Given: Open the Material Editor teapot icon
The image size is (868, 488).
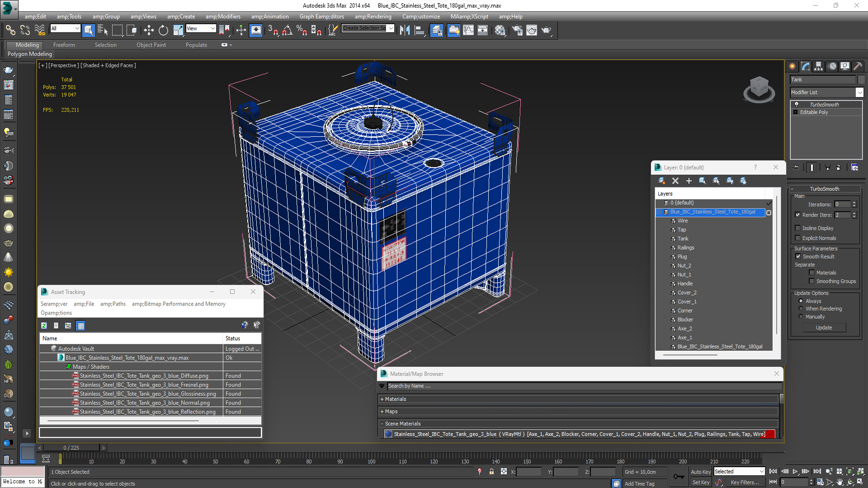Looking at the screenshot, I should 500,30.
